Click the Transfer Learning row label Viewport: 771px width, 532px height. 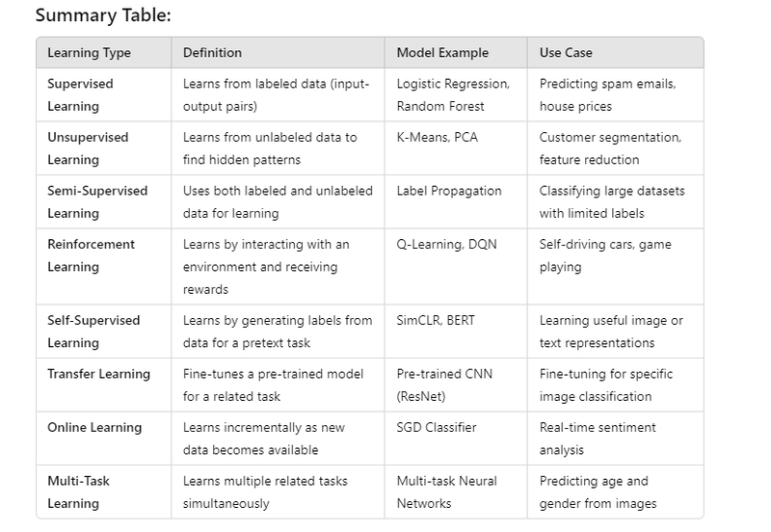click(x=98, y=374)
